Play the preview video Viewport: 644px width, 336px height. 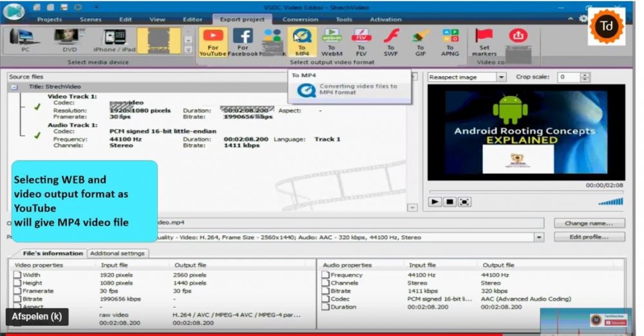(435, 202)
